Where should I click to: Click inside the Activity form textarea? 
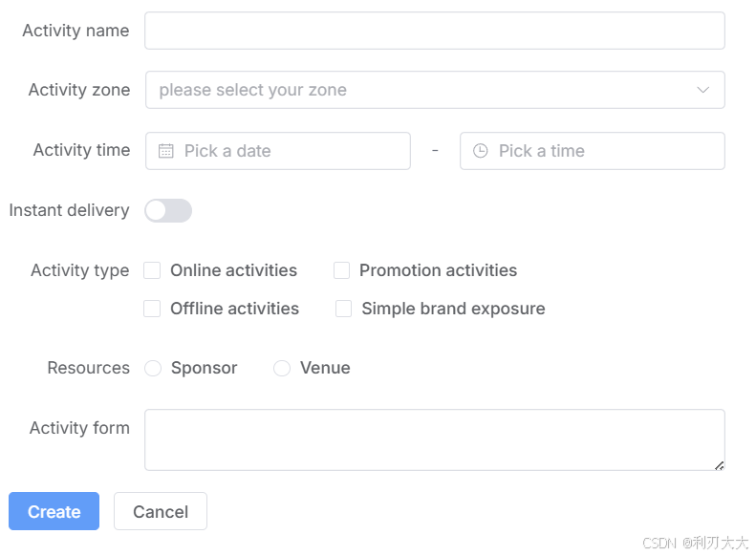tap(434, 439)
